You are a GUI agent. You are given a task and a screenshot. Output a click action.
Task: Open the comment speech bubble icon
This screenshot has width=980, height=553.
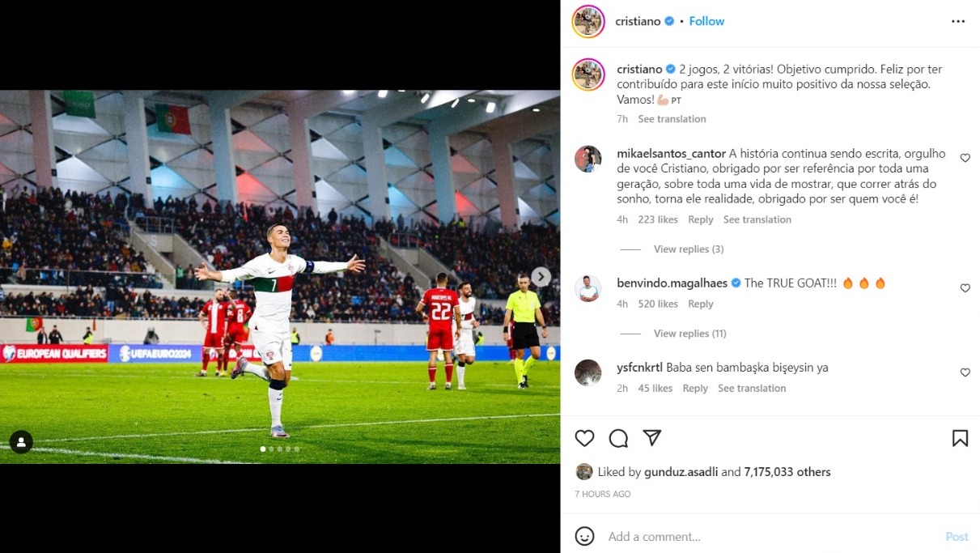coord(618,438)
